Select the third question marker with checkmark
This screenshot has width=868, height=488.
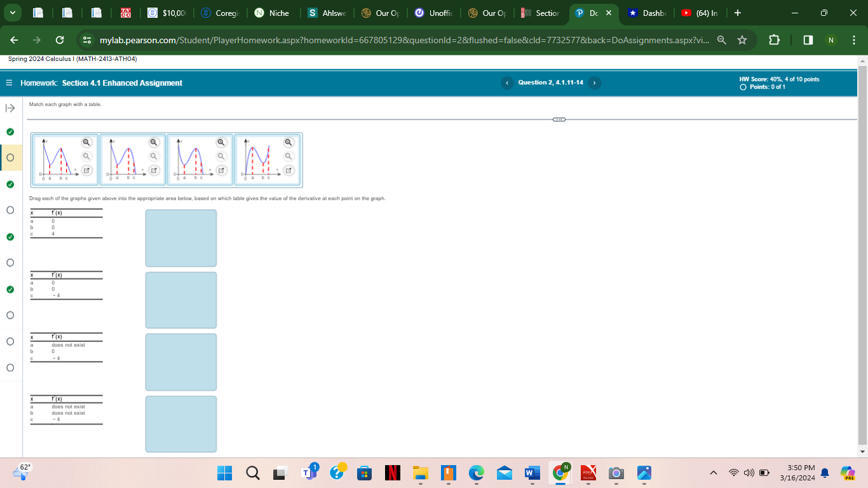[10, 184]
